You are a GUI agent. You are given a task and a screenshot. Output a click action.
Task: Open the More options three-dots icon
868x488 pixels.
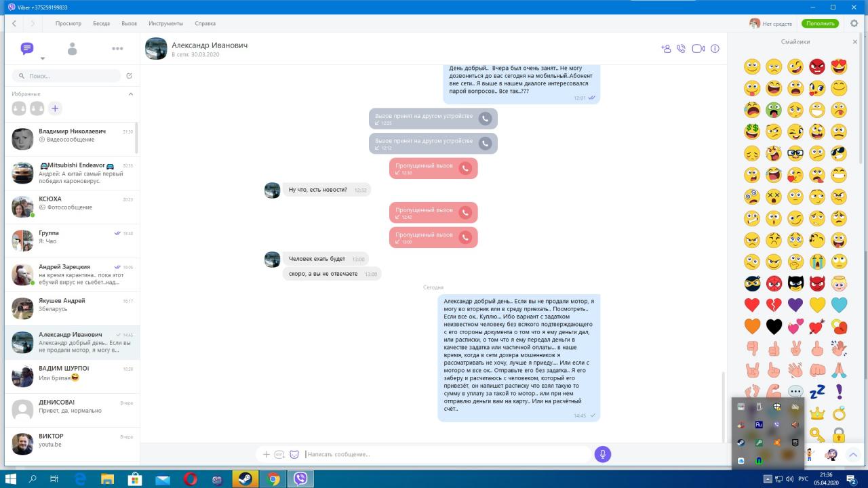click(117, 49)
